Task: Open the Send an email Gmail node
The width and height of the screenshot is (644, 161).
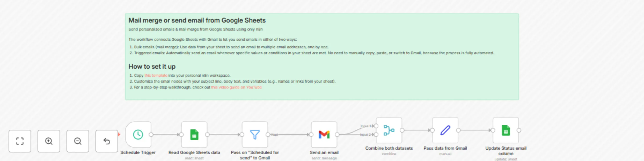Action: tap(324, 135)
